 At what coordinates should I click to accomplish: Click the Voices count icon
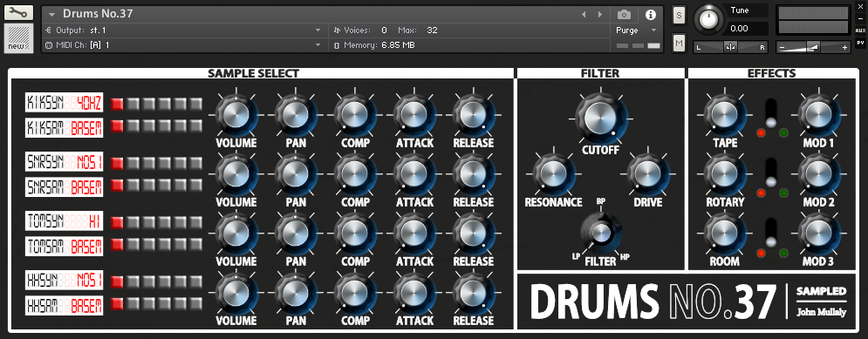tap(337, 31)
